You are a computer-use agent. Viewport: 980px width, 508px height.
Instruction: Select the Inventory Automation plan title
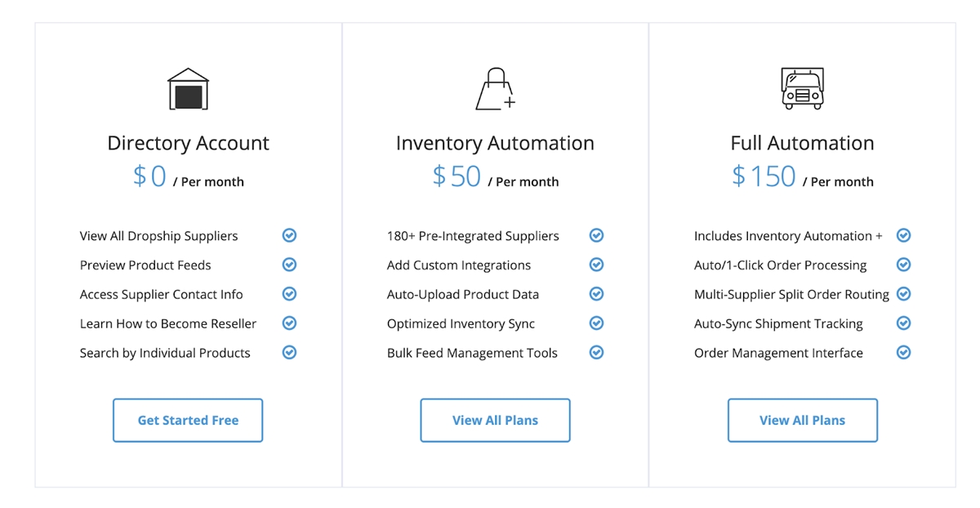tap(495, 143)
